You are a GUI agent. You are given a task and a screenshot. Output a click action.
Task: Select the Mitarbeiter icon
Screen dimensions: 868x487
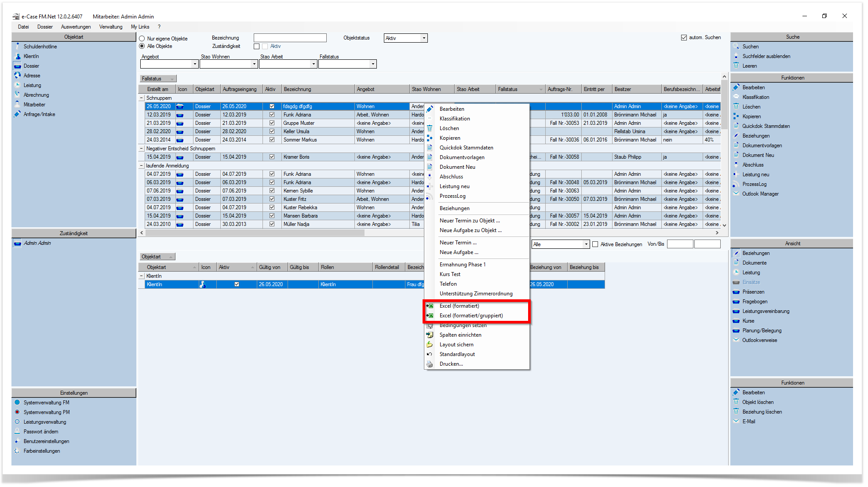[x=17, y=104]
